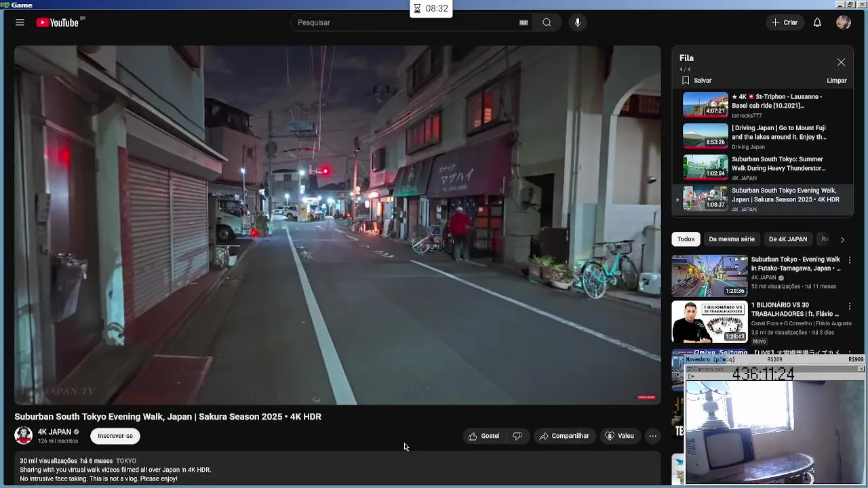This screenshot has height=488, width=868.
Task: Click Driving Japan channel name in queue
Action: point(748,147)
